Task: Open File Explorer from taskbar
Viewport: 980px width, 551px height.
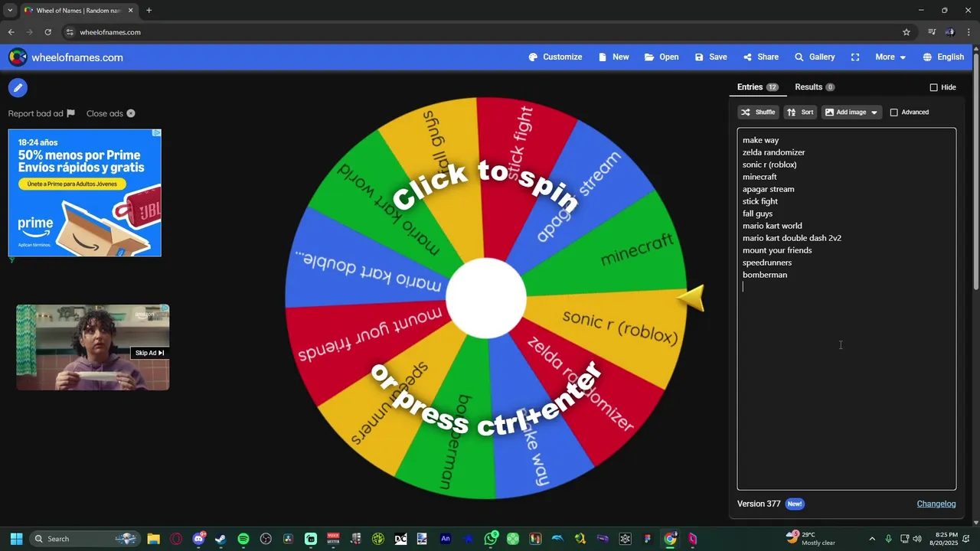Action: tap(153, 539)
